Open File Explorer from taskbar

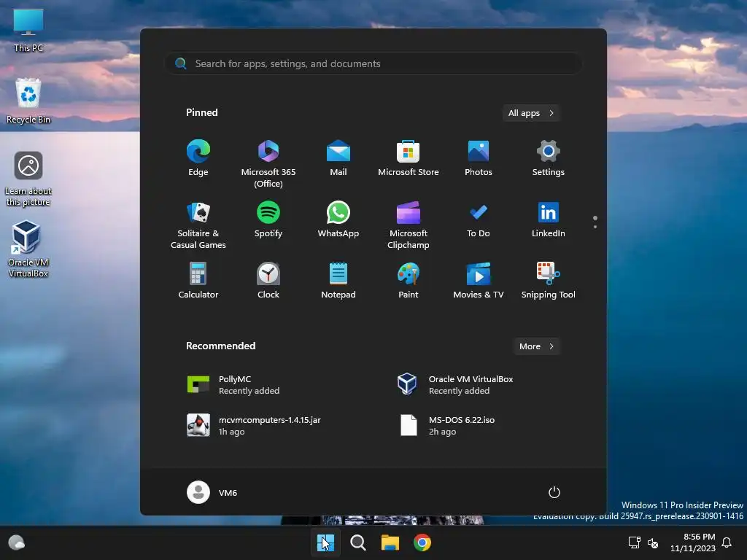click(390, 542)
